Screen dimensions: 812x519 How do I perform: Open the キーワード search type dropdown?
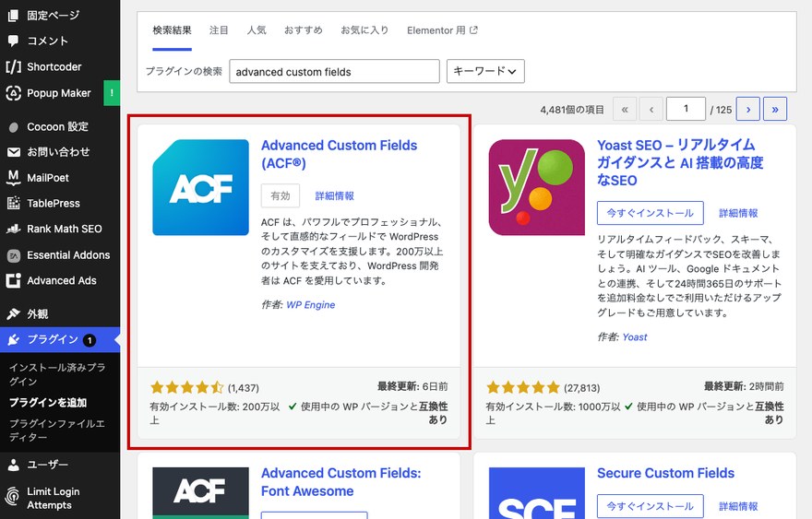(485, 71)
